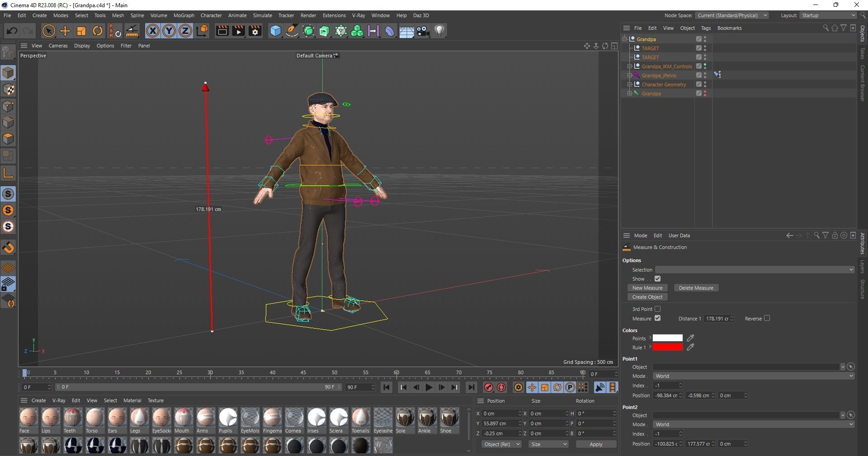Open the MoGraph menu

coord(184,15)
